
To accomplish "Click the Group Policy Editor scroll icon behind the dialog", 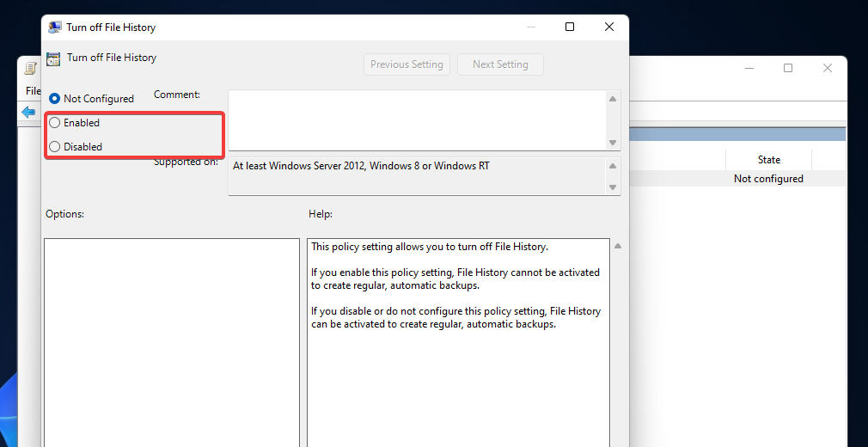I will [x=30, y=68].
